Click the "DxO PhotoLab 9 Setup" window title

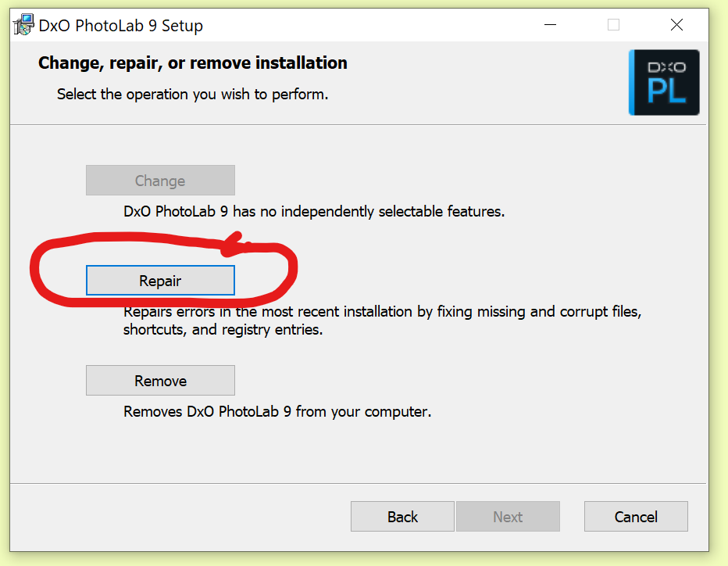121,26
